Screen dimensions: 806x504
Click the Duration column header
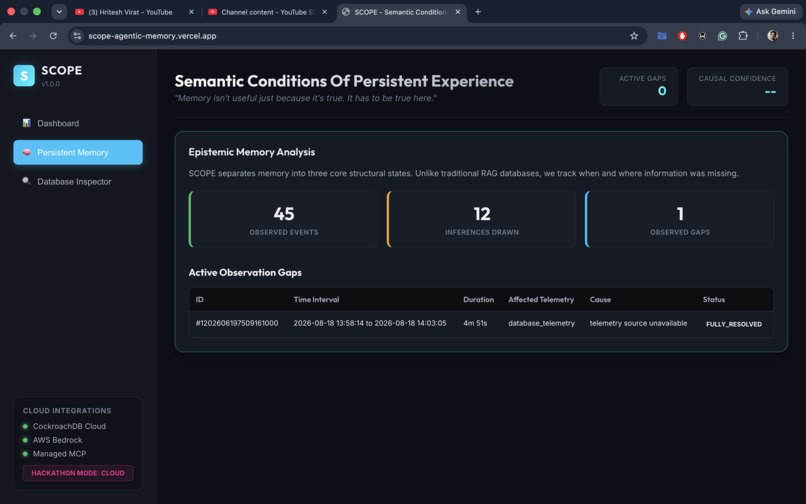click(478, 299)
